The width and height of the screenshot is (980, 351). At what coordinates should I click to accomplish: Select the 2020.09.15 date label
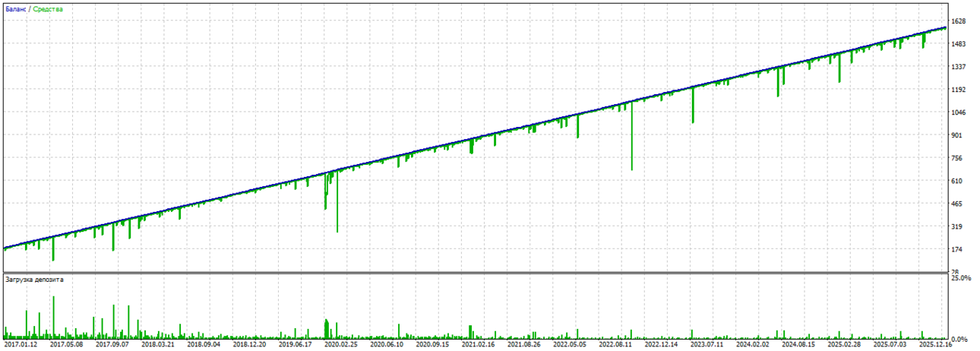tap(432, 344)
